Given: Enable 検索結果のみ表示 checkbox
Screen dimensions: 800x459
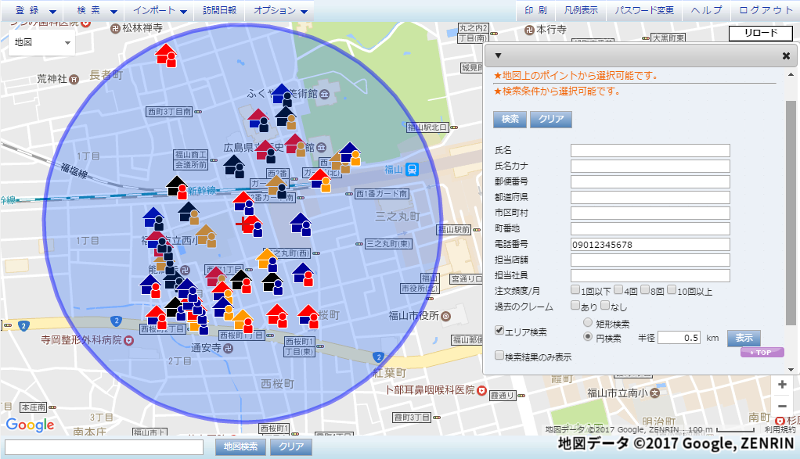Looking at the screenshot, I should click(x=499, y=355).
